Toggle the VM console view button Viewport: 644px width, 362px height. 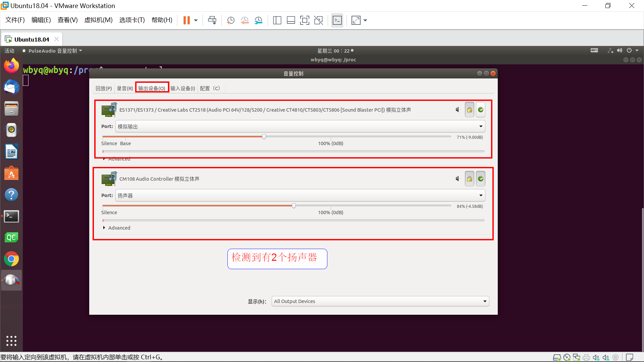click(x=337, y=20)
